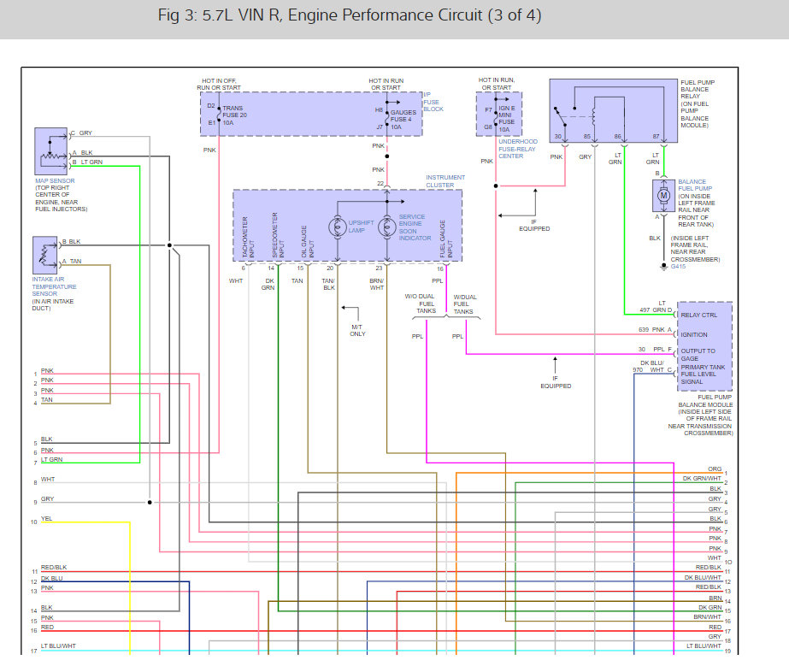Click the upshift lamp bulb symbol
Image resolution: width=789 pixels, height=672 pixels.
coord(337,227)
